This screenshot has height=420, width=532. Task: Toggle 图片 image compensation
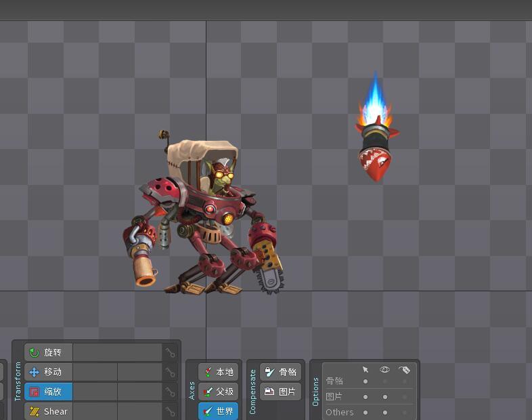(281, 392)
